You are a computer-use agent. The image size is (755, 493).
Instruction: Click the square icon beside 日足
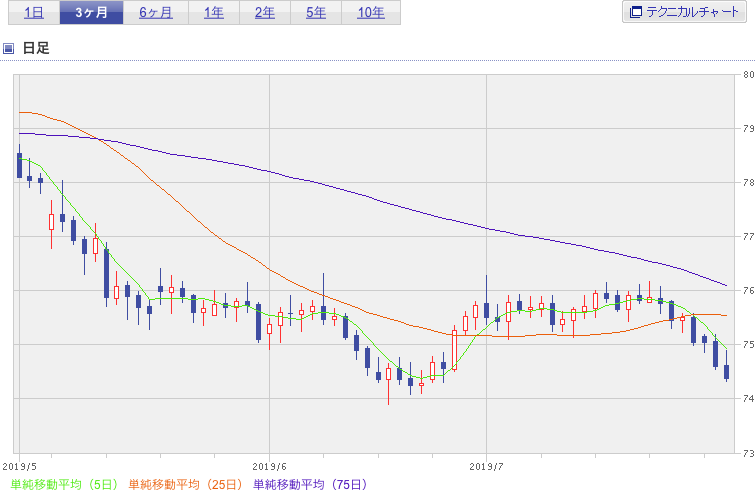8,48
